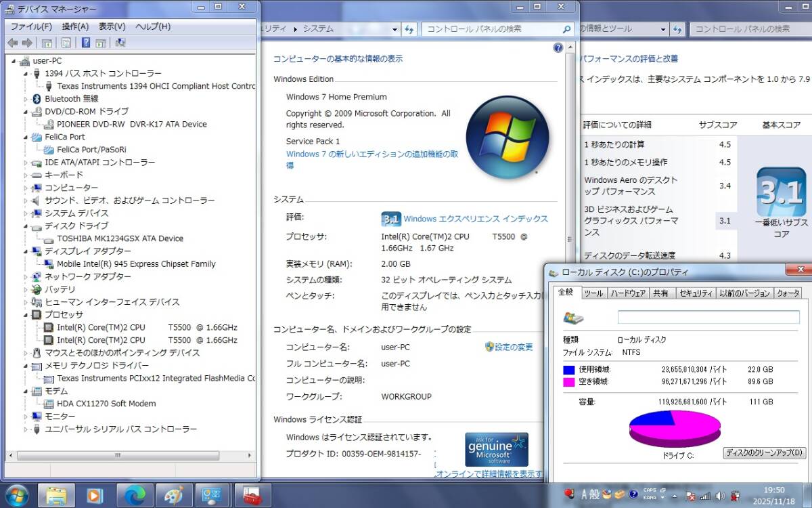
Task: Switch to the セキュリティ tab in disk properties
Action: [695, 293]
